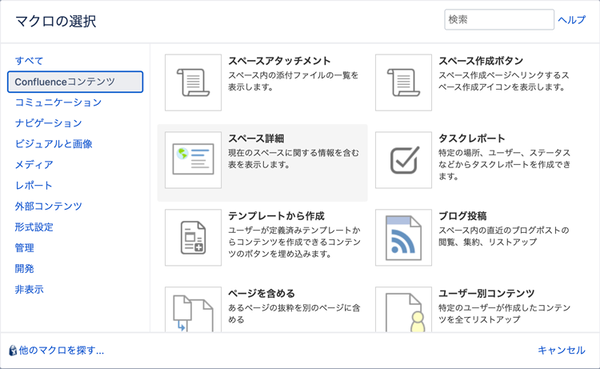Select the タスクレポート checkmark icon
600x369 pixels.
(403, 160)
